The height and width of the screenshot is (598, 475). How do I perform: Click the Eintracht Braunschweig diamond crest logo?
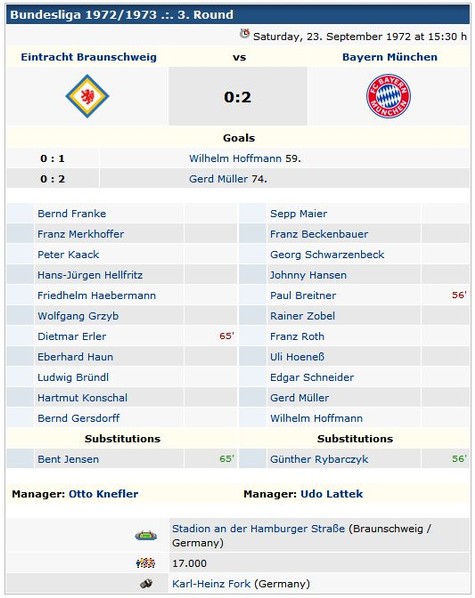87,96
